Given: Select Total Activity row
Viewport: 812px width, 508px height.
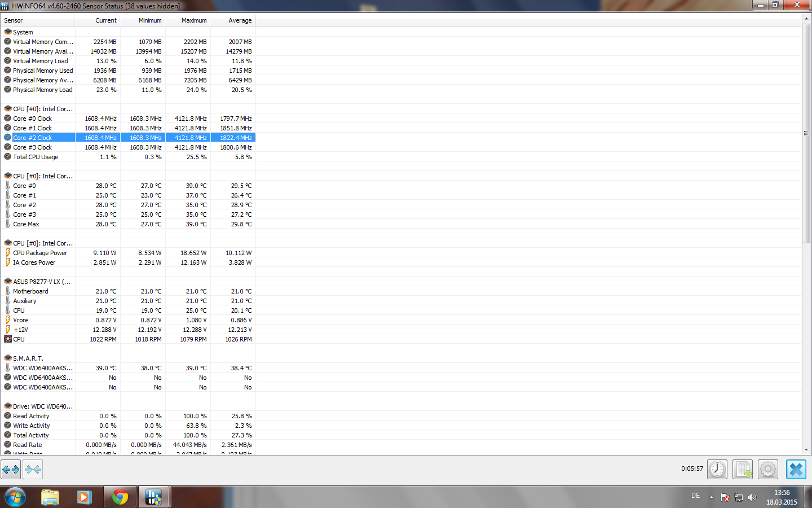Looking at the screenshot, I should point(128,435).
